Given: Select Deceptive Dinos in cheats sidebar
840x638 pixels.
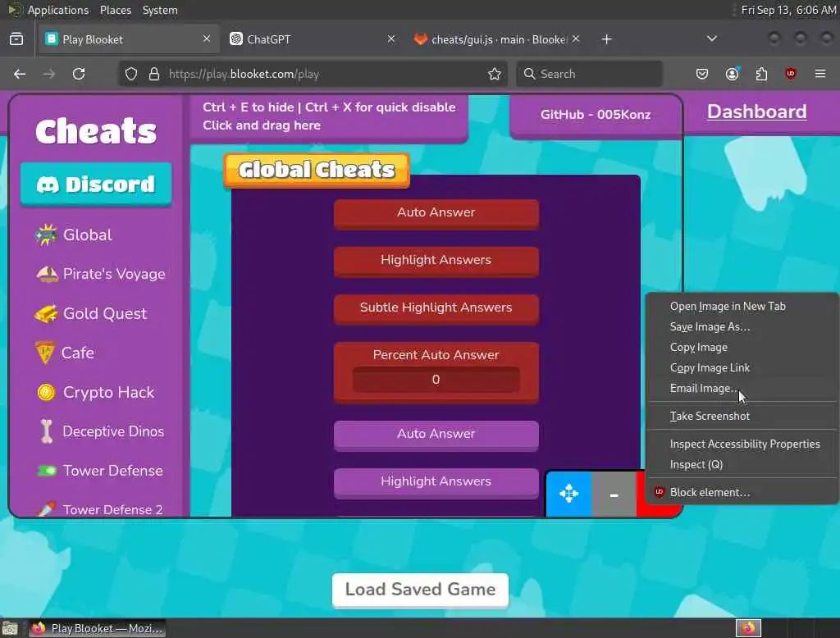Looking at the screenshot, I should (102, 431).
